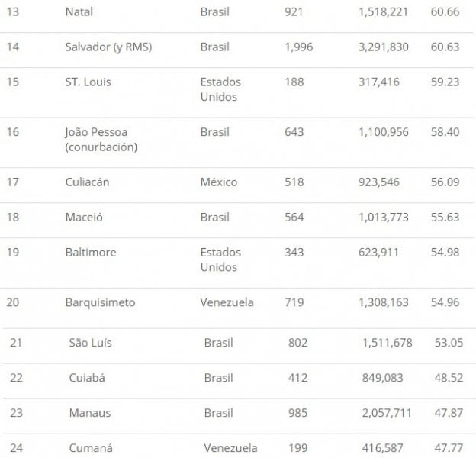
Task: Select the Salvador (y RMS) cell
Action: 108,47
